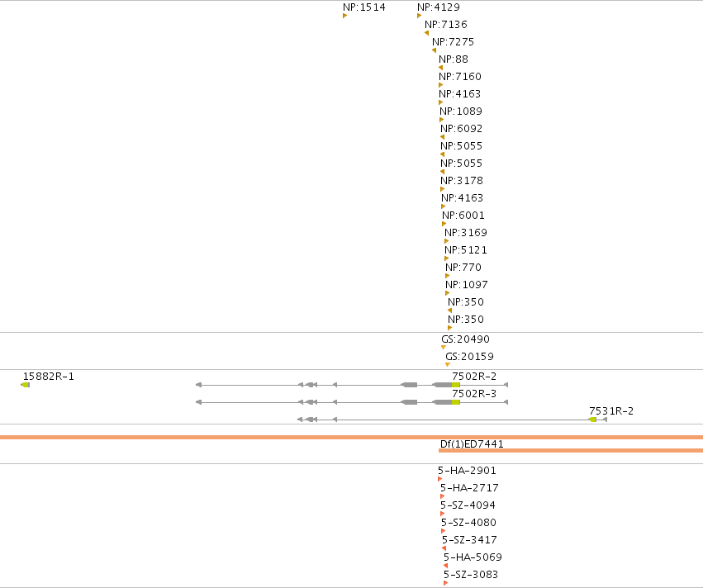
Task: Click the yellow-green box on transcript 7502R-3
Action: [x=456, y=402]
